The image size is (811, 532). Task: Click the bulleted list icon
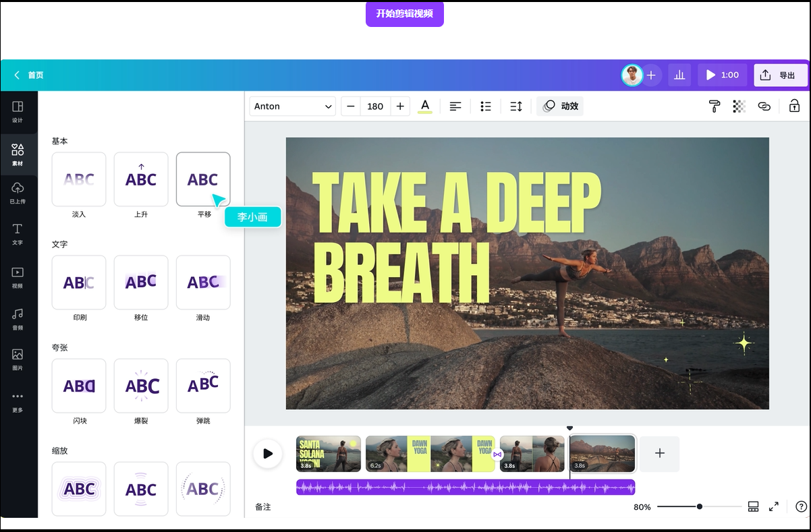pos(486,106)
